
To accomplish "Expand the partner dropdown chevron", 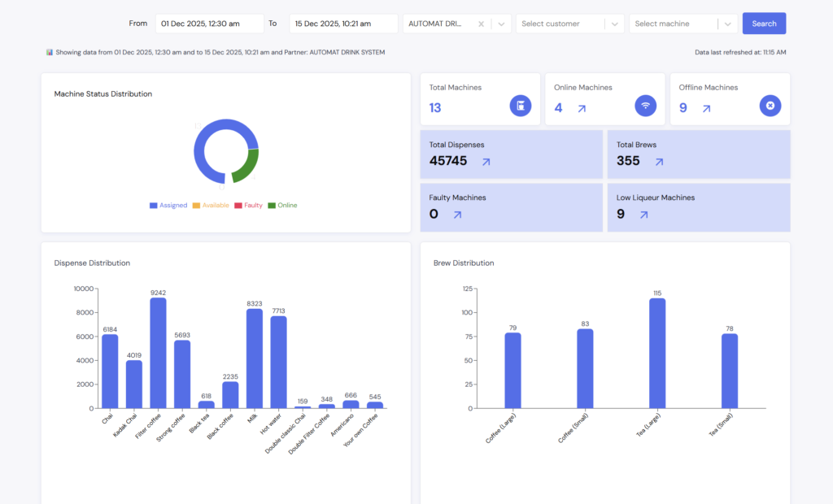I will coord(502,24).
